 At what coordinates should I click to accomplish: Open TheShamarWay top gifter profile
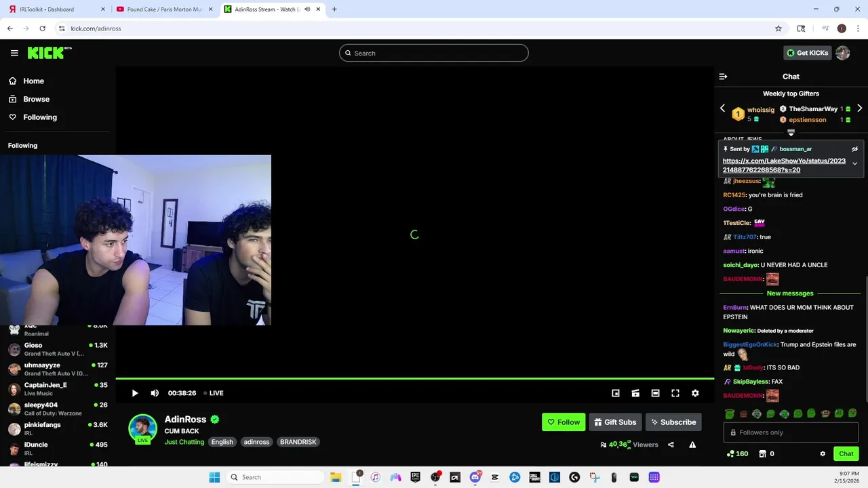813,109
